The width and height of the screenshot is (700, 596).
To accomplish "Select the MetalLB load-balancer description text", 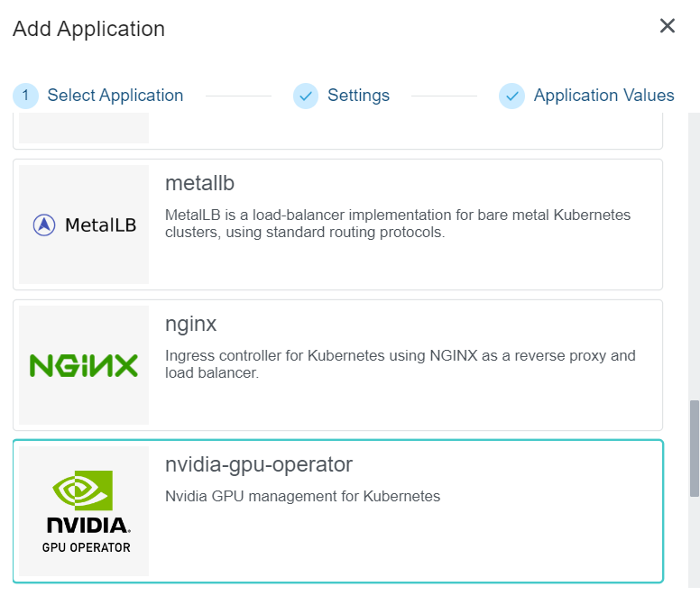I will click(398, 224).
